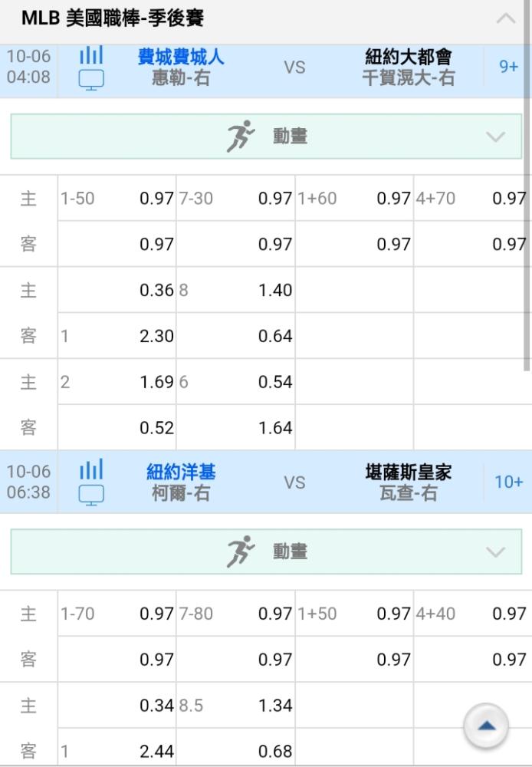The image size is (532, 767).
Task: Open team 堪薩斯皇家
Action: [409, 472]
